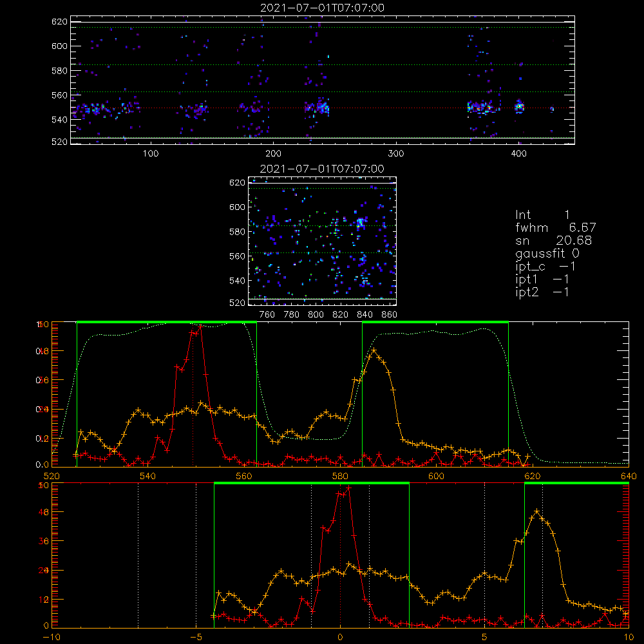Click x-axis label 860 under the middle image
The image size is (644, 644).
pyautogui.click(x=390, y=315)
